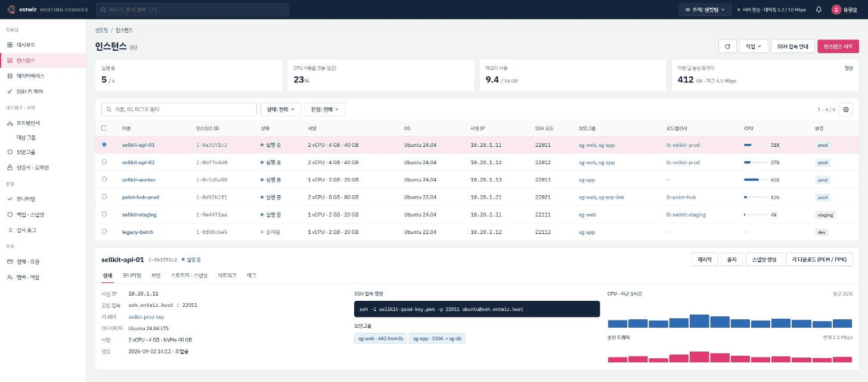The image size is (868, 382).
Task: Focus the 이름, ID, 태그 filter field
Action: point(179,109)
